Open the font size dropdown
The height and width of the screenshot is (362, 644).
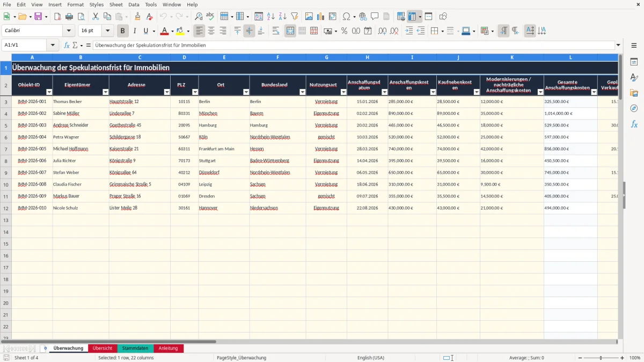(107, 31)
